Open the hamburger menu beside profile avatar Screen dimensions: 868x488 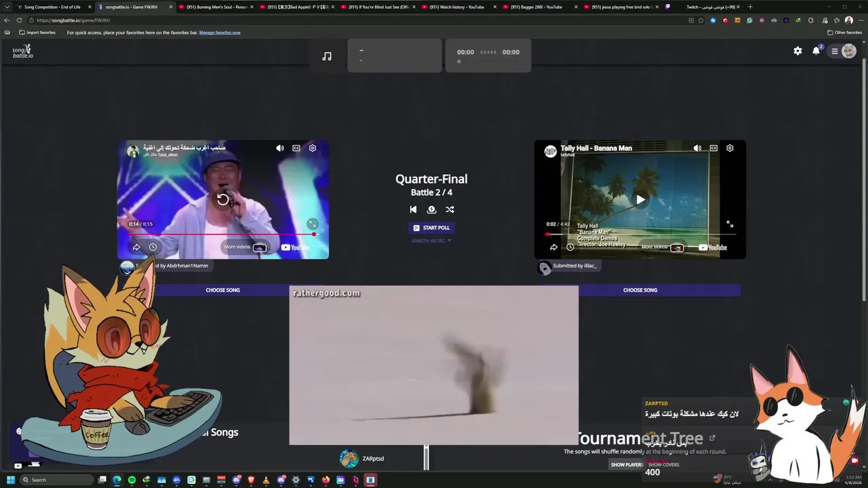click(835, 51)
